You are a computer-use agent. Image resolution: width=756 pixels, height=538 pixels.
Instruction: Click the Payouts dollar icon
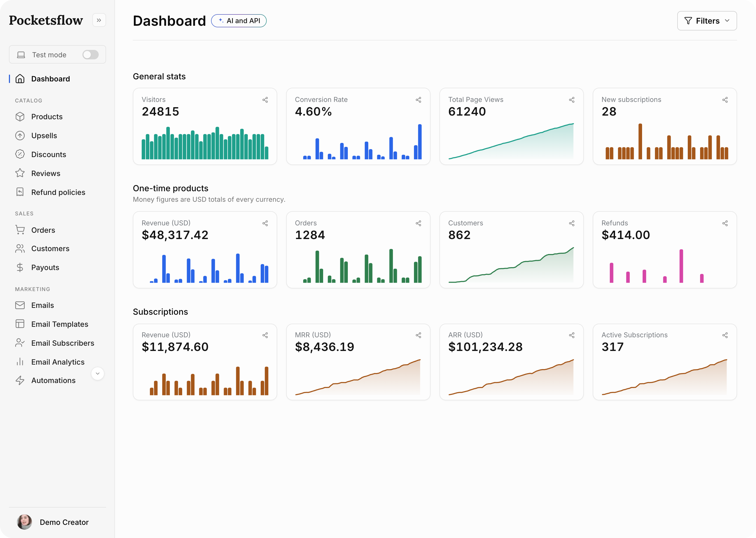coord(20,267)
